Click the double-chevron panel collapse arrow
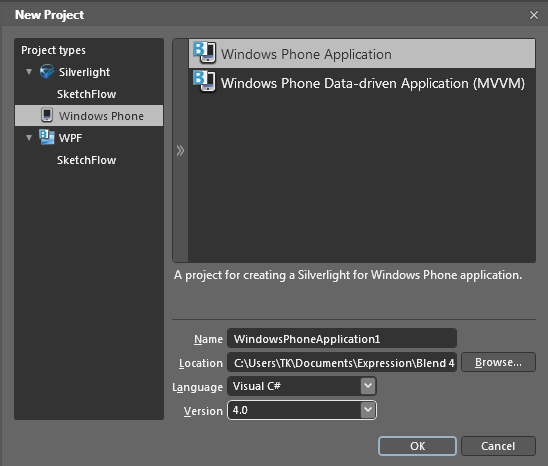The height and width of the screenshot is (466, 548). tap(180, 151)
